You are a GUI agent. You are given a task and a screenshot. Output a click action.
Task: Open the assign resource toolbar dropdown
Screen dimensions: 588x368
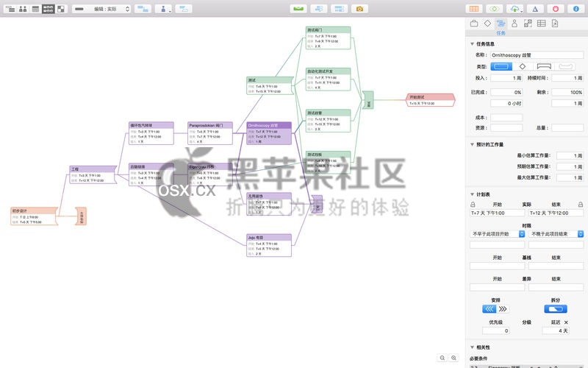[x=163, y=9]
